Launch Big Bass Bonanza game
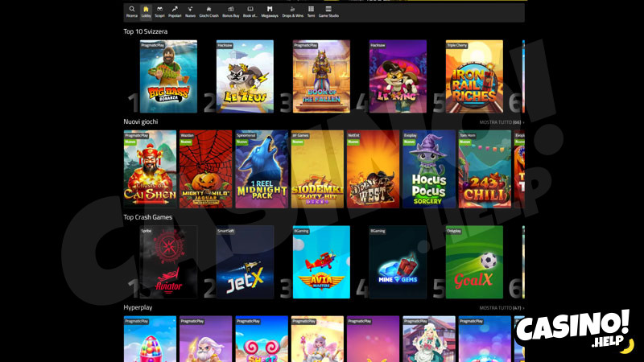The height and width of the screenshot is (362, 644). pos(168,76)
